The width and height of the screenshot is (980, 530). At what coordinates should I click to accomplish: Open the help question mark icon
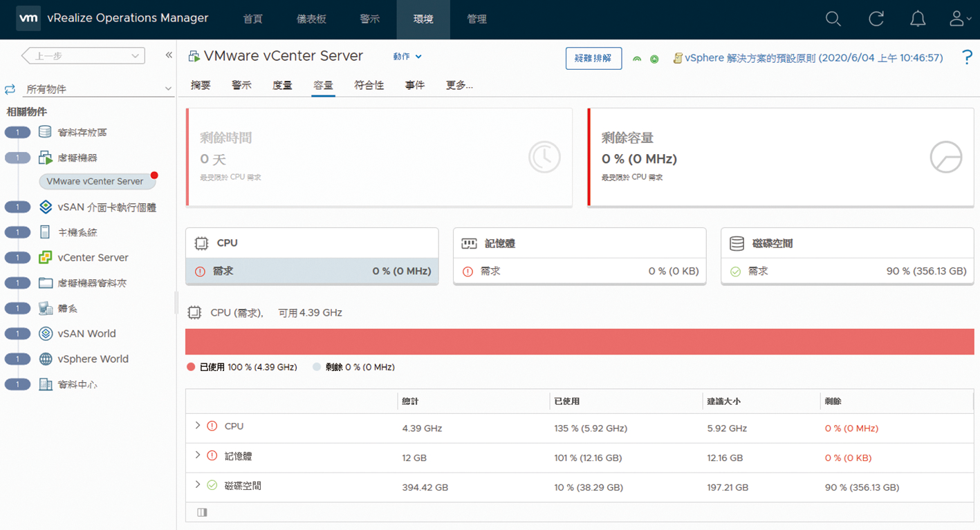[x=968, y=58]
